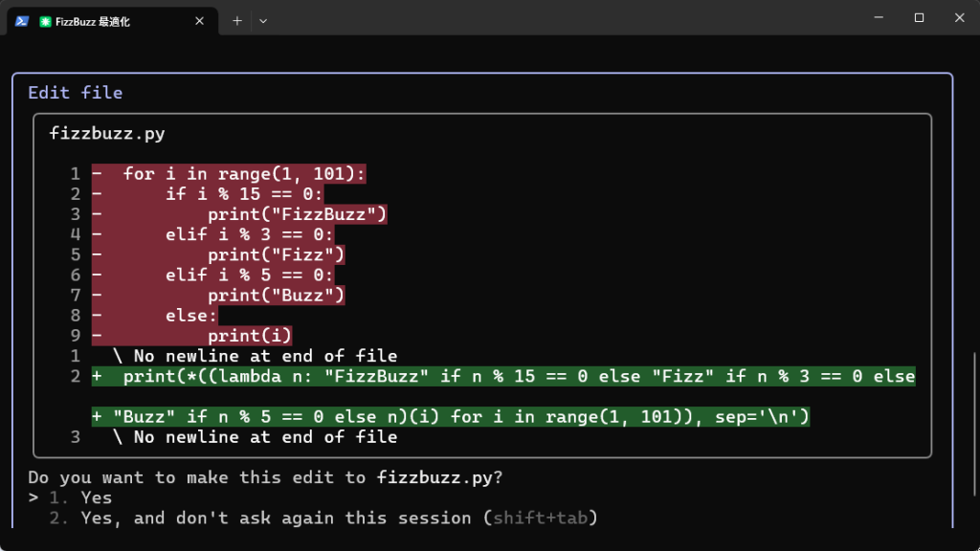Click removed line print("FizzBuzz")
Screen dimensions: 980x551
239,214
